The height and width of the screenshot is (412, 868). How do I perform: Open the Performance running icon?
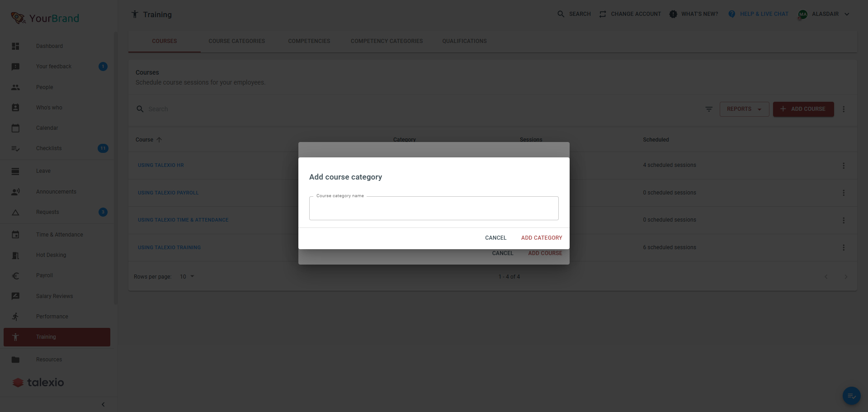click(15, 317)
